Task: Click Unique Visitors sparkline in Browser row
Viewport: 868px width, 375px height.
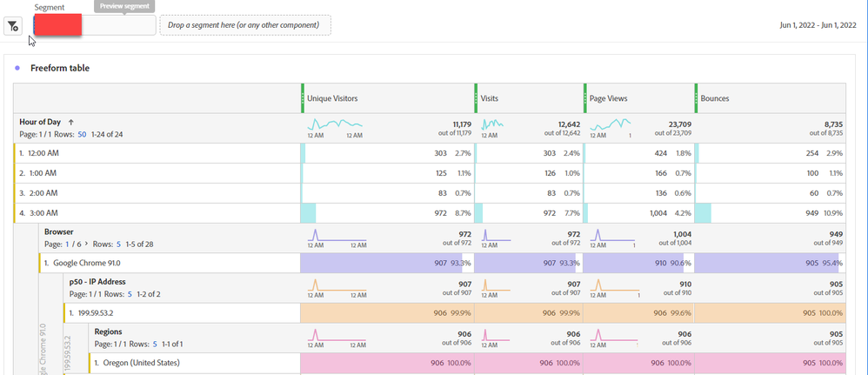Action: pos(337,235)
